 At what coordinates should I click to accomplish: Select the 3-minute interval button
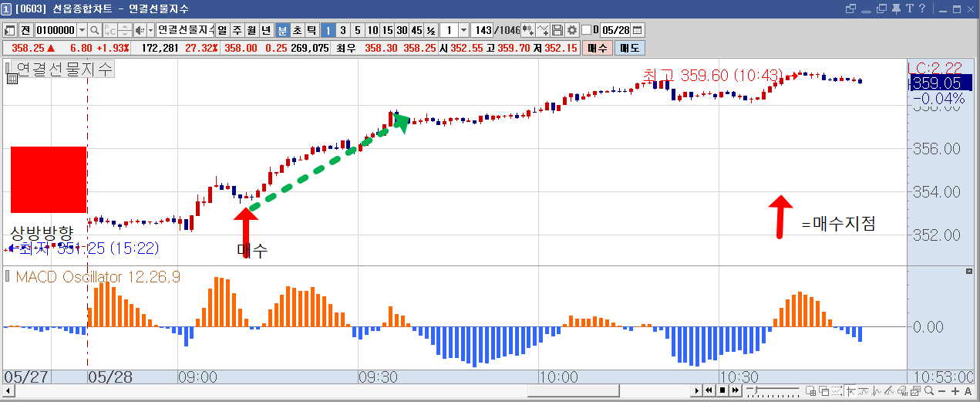coord(342,30)
